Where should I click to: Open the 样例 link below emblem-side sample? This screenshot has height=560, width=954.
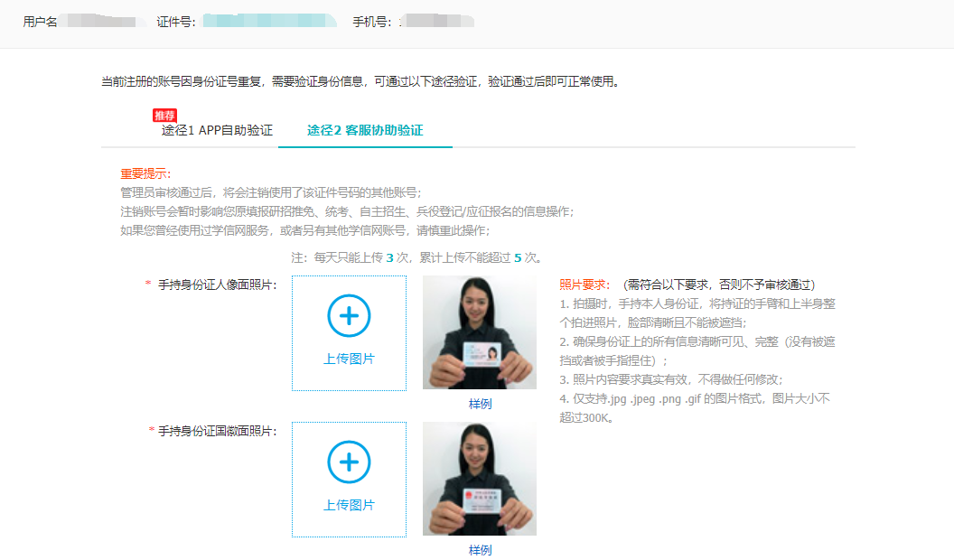point(480,550)
